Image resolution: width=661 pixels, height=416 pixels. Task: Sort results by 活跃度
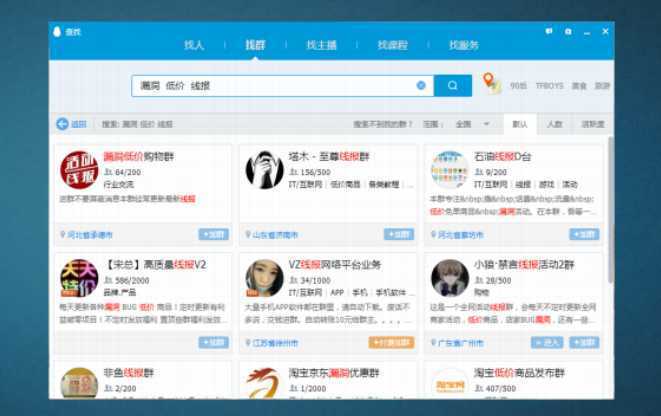click(593, 124)
